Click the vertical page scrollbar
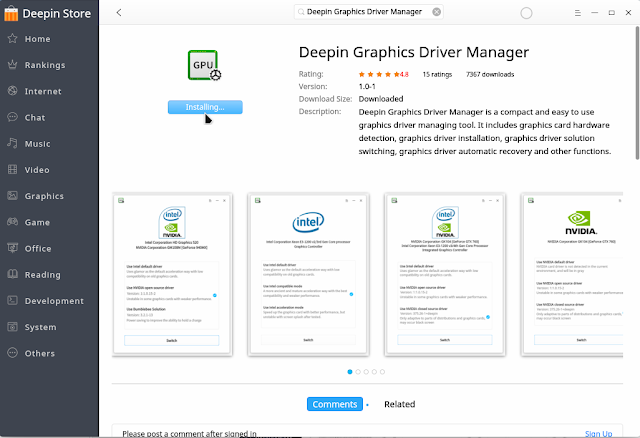This screenshot has height=438, width=640. tap(637, 93)
